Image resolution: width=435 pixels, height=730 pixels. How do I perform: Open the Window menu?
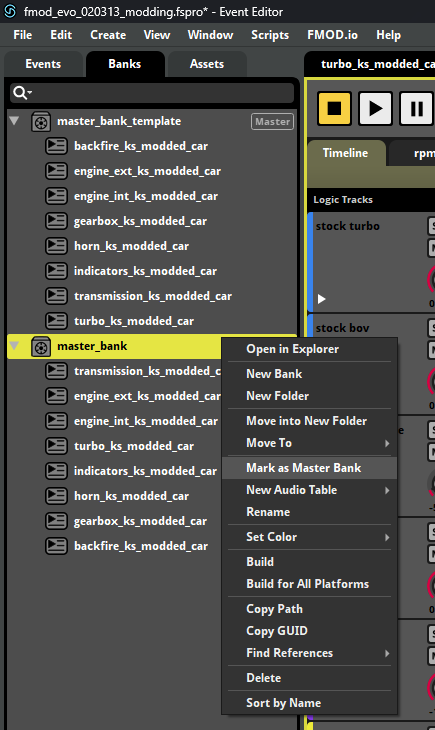point(211,35)
